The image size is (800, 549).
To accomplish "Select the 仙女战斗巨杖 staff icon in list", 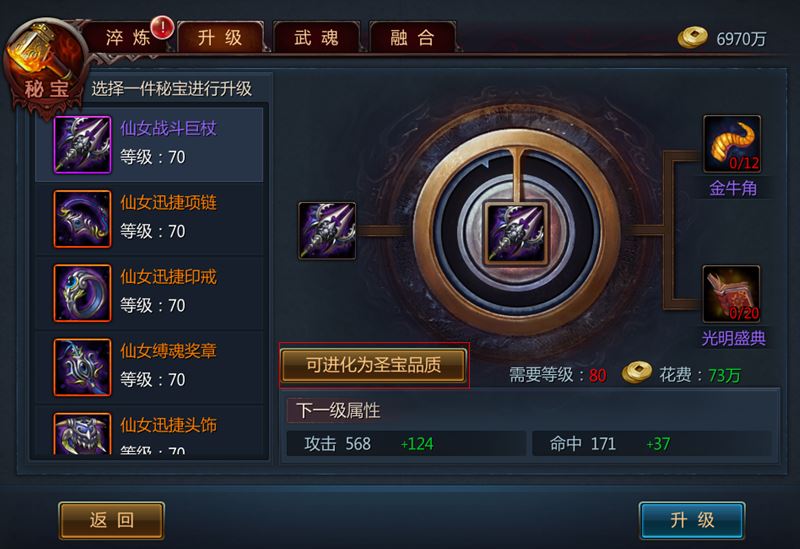I will pyautogui.click(x=82, y=145).
